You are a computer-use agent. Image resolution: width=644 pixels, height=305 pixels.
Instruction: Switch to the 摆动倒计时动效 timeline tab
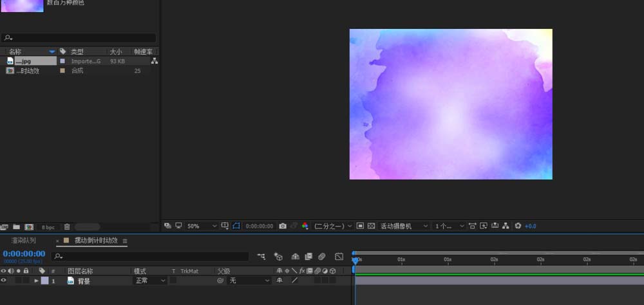click(96, 241)
